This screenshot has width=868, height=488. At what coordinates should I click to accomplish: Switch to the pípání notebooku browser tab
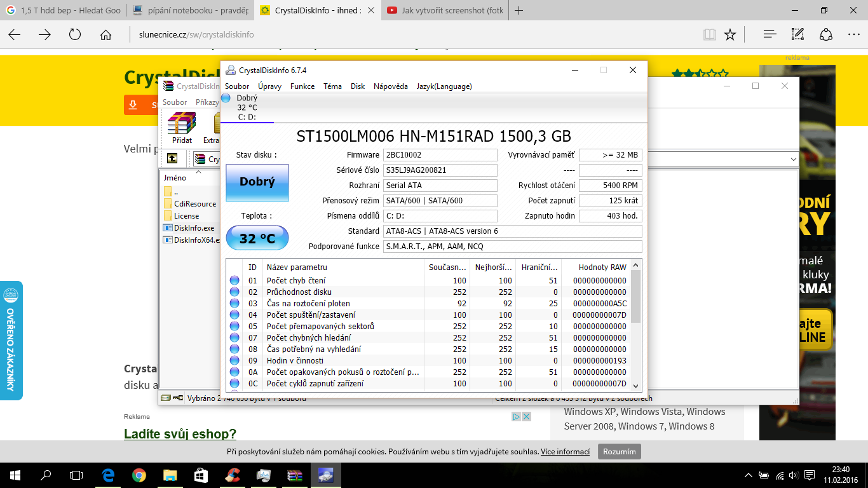191,10
